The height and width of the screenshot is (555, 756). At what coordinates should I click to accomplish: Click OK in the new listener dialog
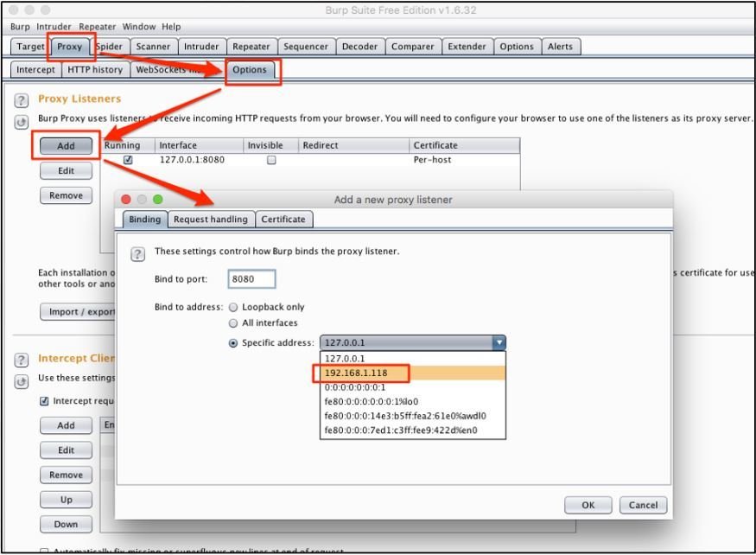(x=588, y=505)
